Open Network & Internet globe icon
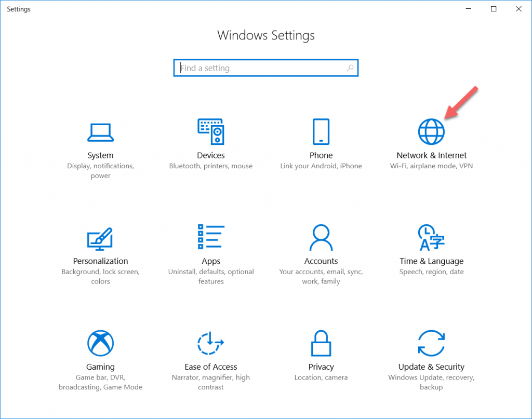The image size is (532, 419). click(x=431, y=131)
